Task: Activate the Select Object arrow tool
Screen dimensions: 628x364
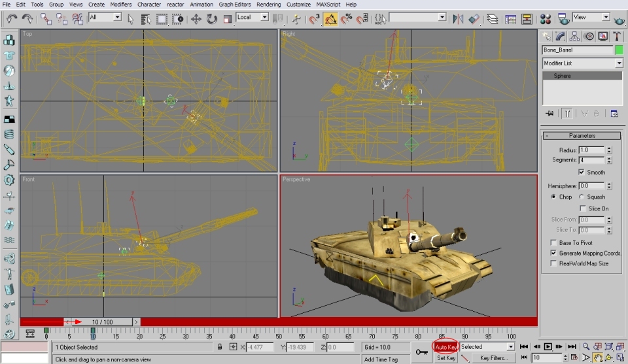Action: 131,19
